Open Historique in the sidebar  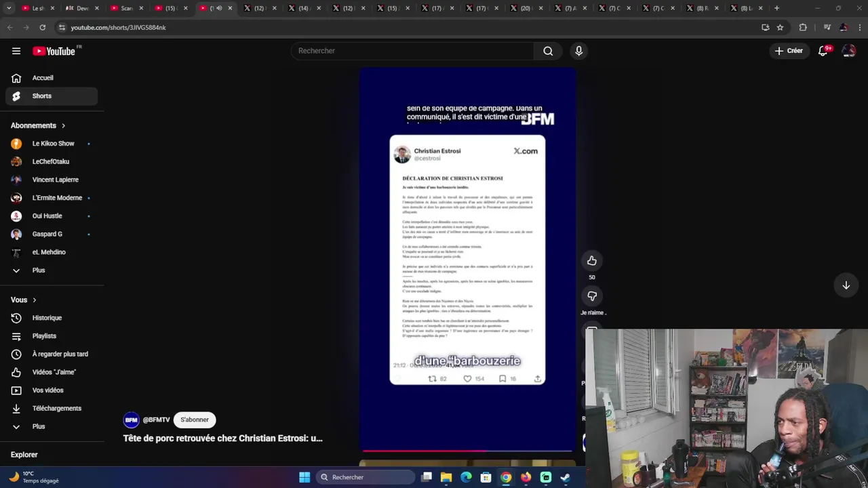pyautogui.click(x=52, y=318)
